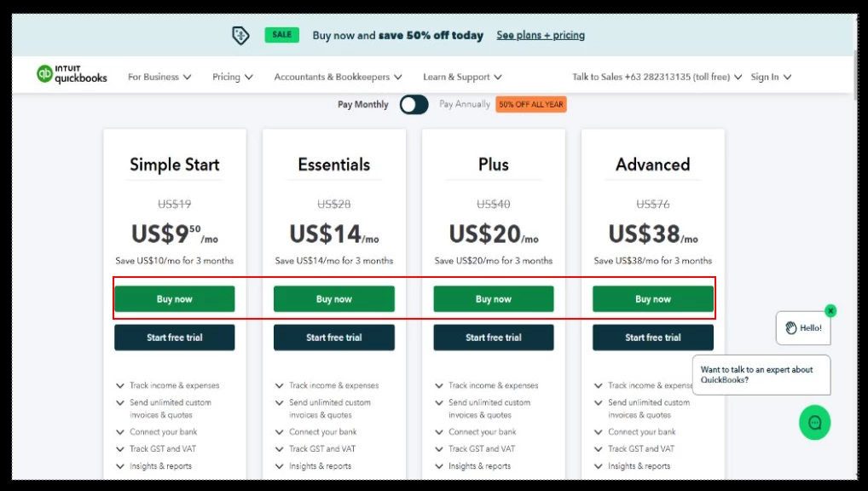Open the Want to talk to an expert message

tap(761, 375)
